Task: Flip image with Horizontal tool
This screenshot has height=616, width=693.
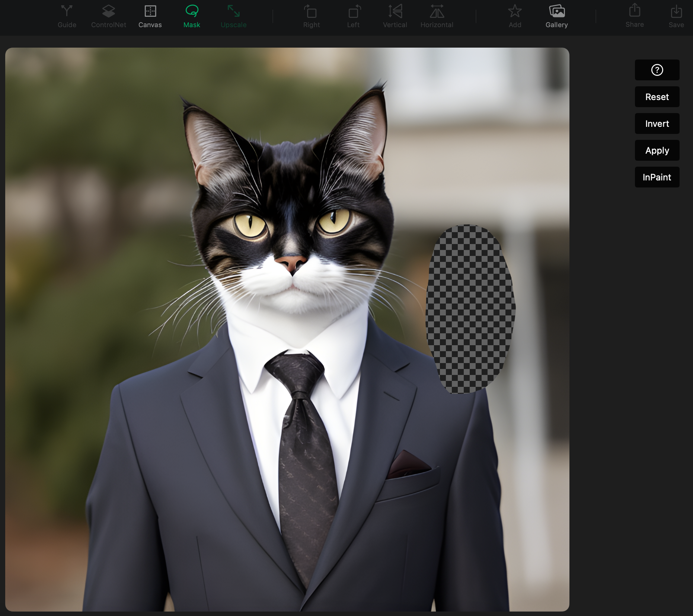Action: click(437, 12)
